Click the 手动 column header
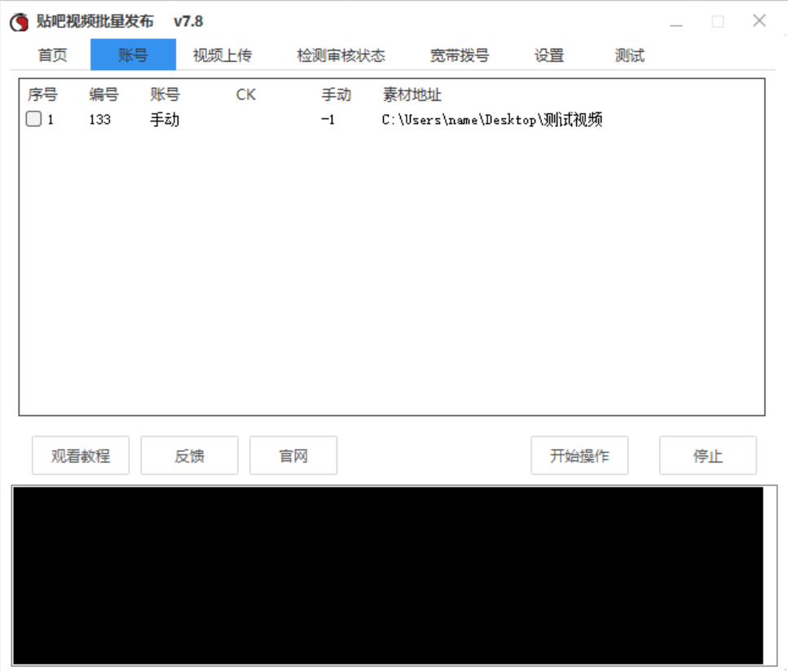The width and height of the screenshot is (788, 672). pos(337,94)
